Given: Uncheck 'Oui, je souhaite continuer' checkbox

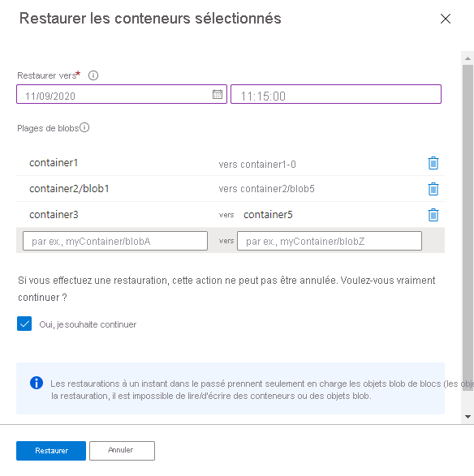Looking at the screenshot, I should pos(24,324).
